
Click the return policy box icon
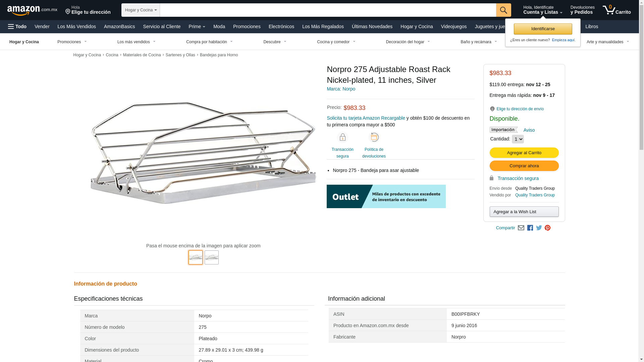[374, 137]
